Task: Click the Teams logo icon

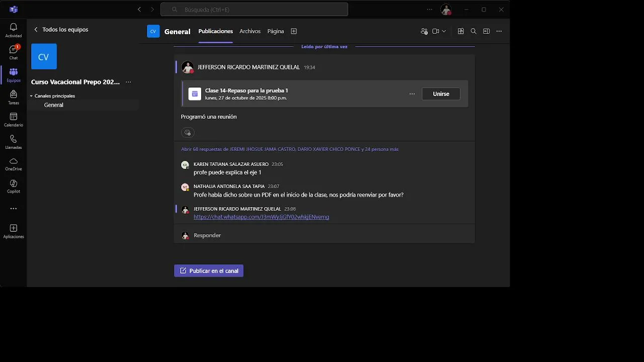Action: coord(14,10)
